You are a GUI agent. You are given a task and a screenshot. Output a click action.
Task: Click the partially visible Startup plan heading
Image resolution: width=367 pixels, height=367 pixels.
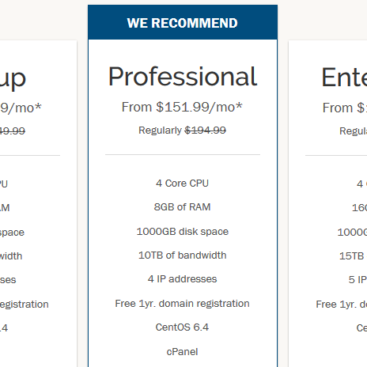click(13, 79)
